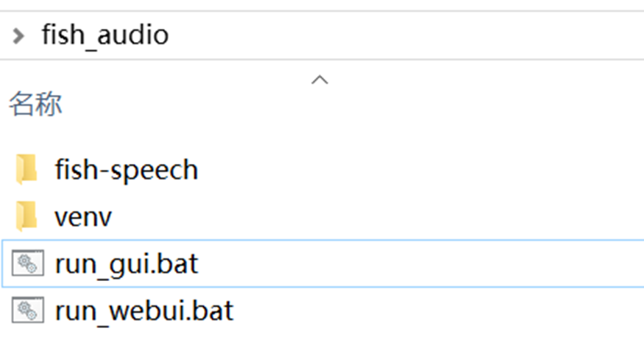The width and height of the screenshot is (644, 348).
Task: Select the run_gui.bat batch file icon
Action: pos(27,263)
